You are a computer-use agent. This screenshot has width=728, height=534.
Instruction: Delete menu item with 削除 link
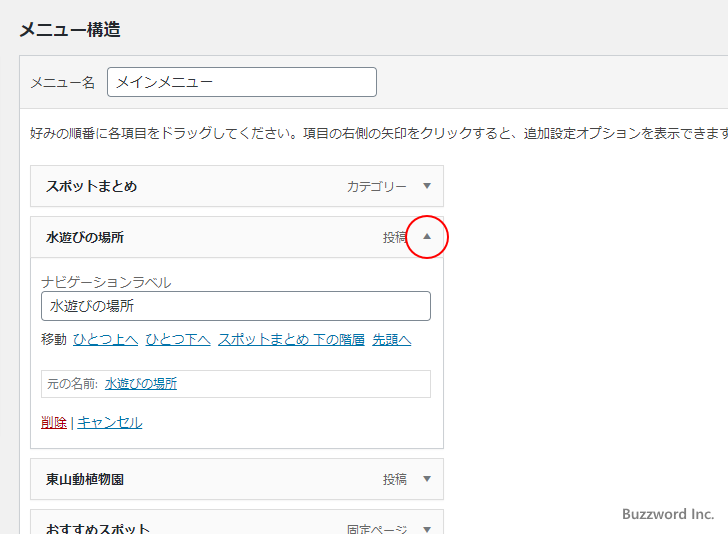click(x=54, y=422)
